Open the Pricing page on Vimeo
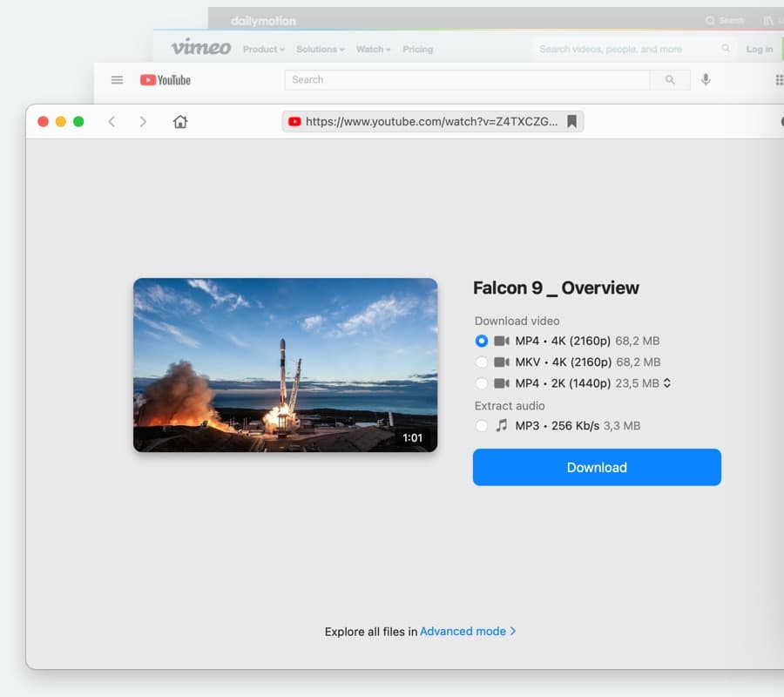Viewport: 784px width, 697px height. [x=417, y=50]
